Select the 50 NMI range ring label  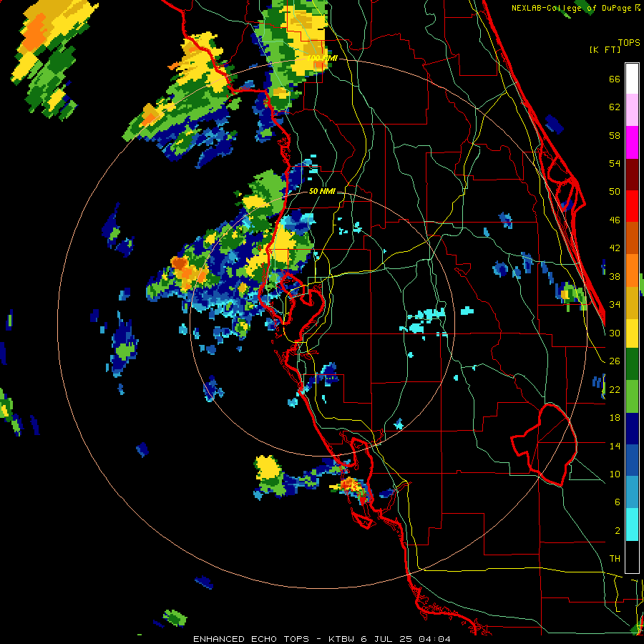322,191
